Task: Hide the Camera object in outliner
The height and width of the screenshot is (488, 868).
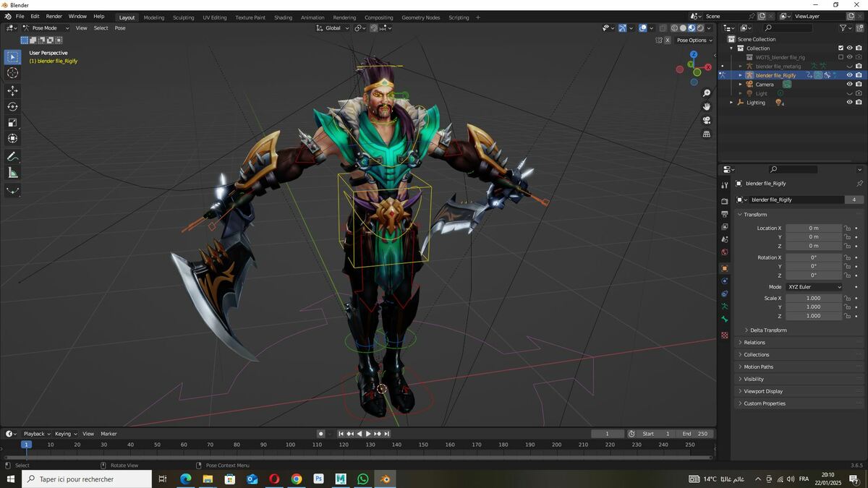Action: tap(849, 84)
